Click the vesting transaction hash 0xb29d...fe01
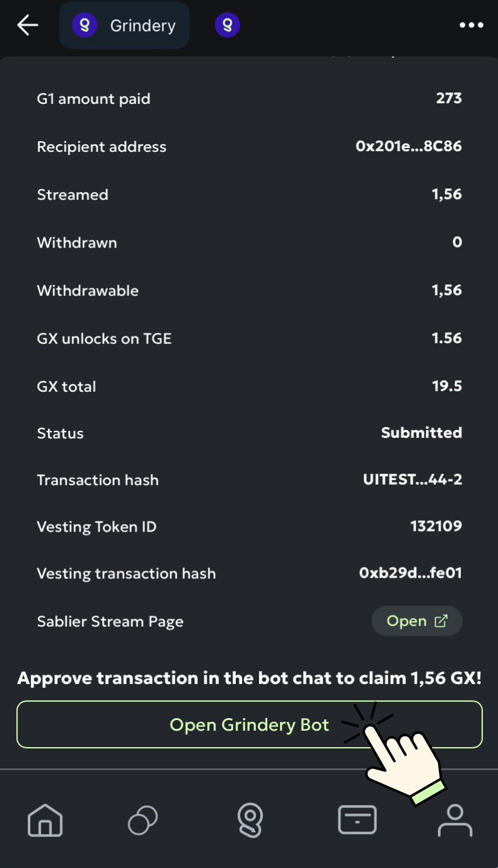 pos(410,573)
